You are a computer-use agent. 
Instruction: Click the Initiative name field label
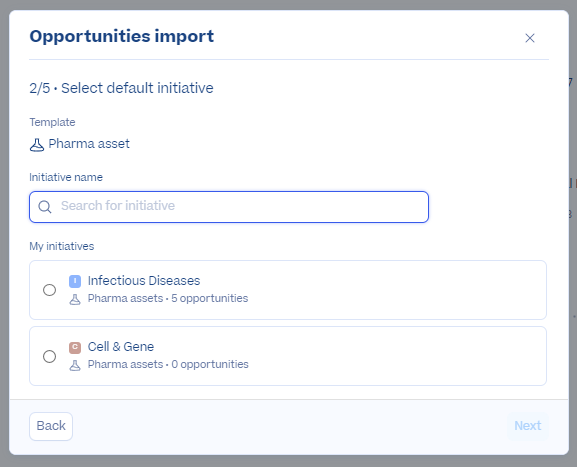[66, 177]
